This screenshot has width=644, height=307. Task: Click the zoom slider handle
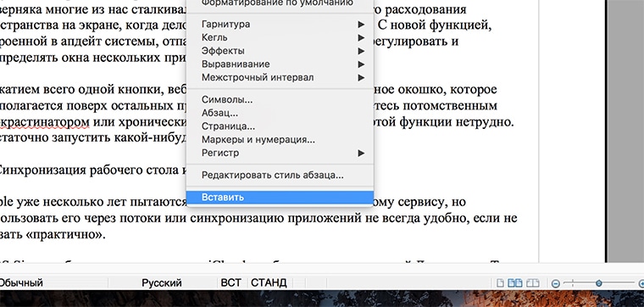(x=599, y=282)
